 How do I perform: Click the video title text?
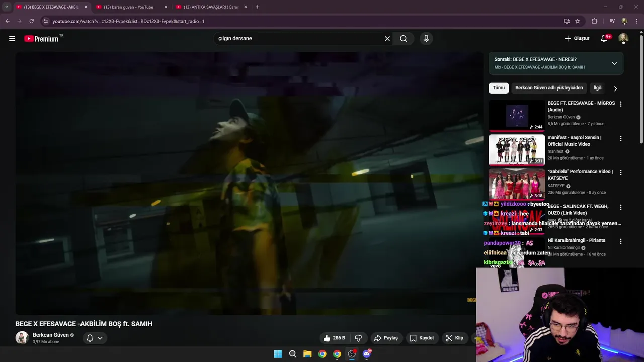pyautogui.click(x=84, y=324)
